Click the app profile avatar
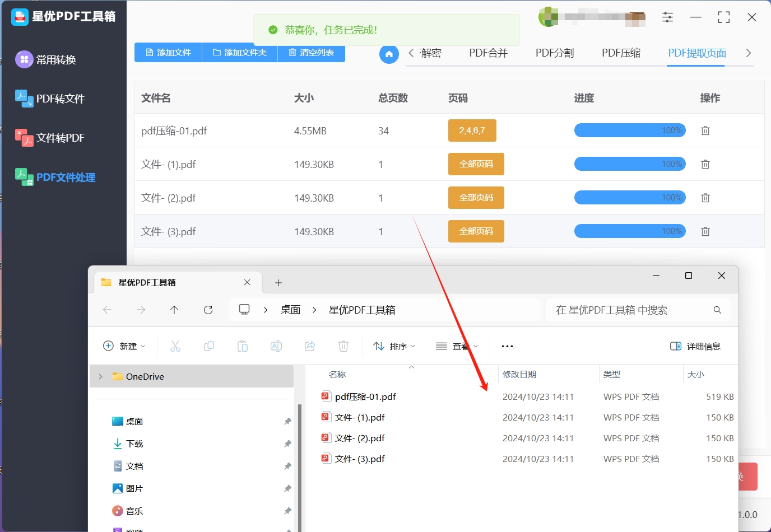The width and height of the screenshot is (771, 532). click(549, 17)
